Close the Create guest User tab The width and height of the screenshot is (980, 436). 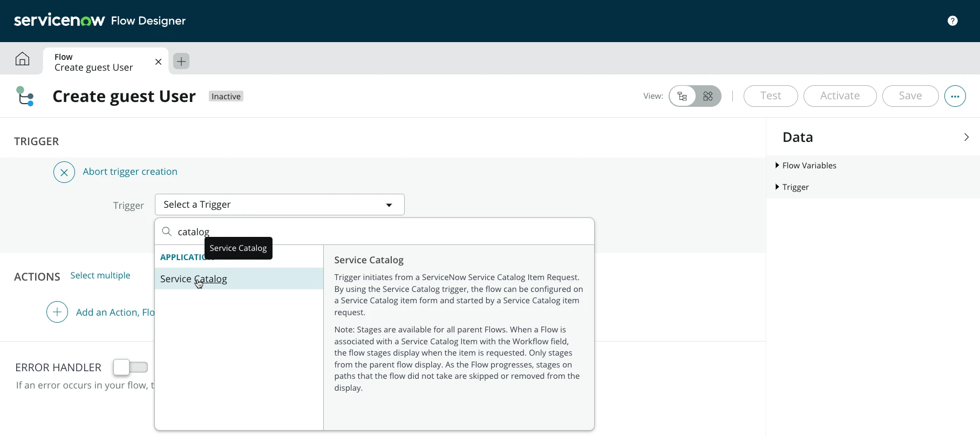click(x=158, y=62)
